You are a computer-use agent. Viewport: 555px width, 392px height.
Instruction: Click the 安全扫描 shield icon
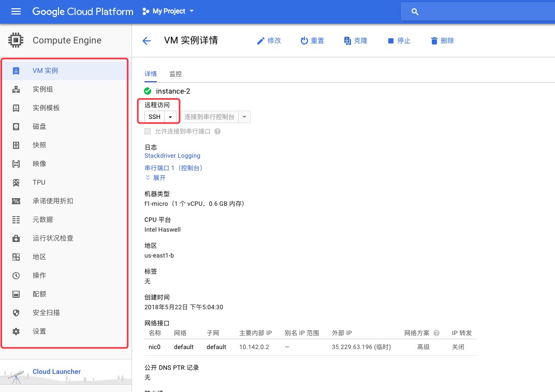(x=16, y=313)
